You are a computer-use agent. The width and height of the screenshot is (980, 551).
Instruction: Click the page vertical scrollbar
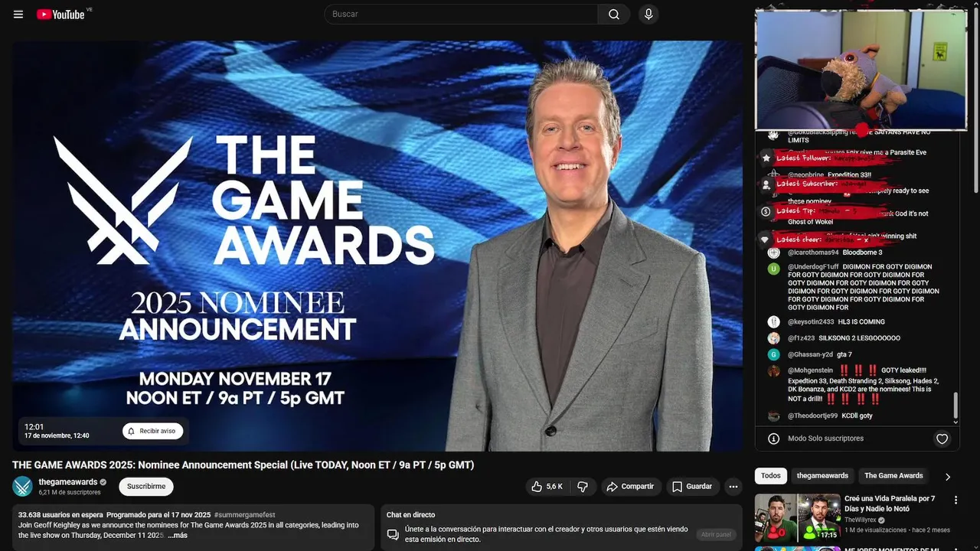[x=976, y=99]
